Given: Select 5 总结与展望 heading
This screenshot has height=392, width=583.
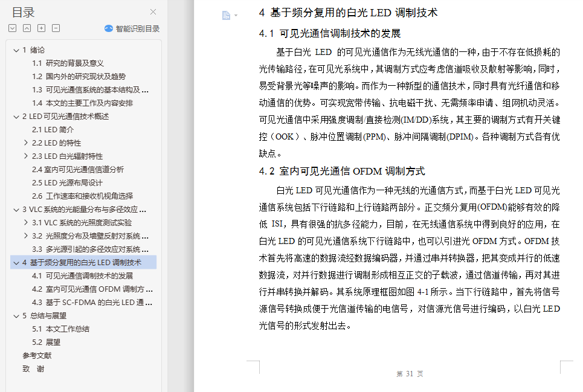Looking at the screenshot, I should pyautogui.click(x=44, y=315).
